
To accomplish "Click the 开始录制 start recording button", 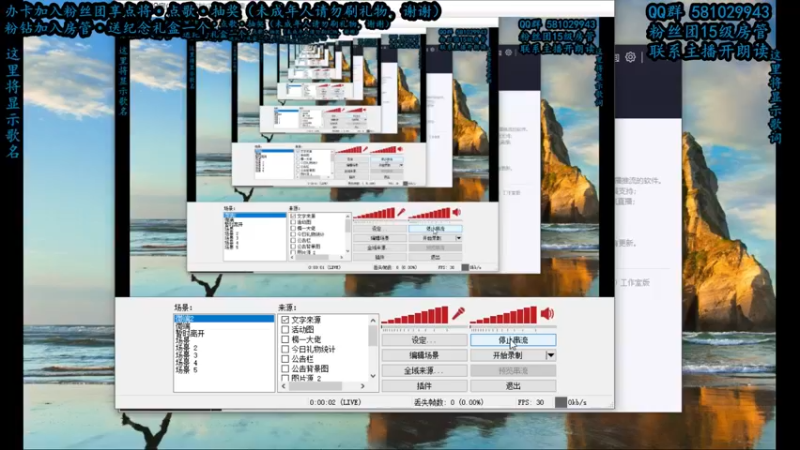I will 508,355.
